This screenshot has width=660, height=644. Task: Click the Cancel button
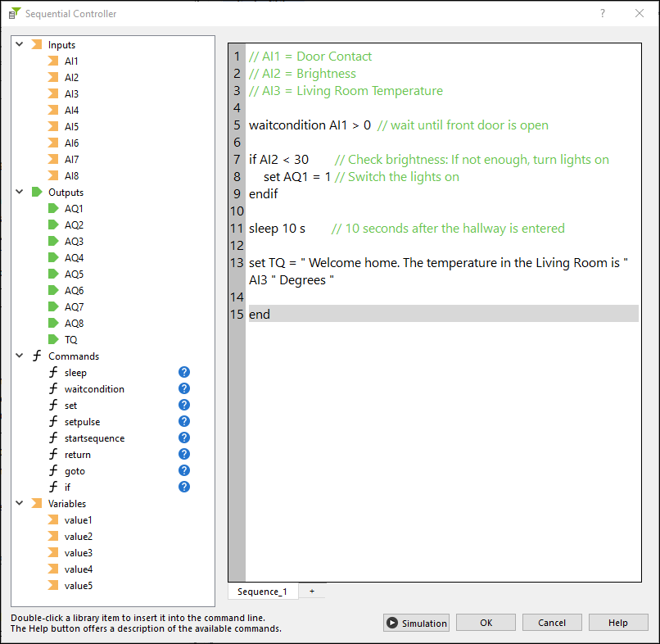pyautogui.click(x=552, y=623)
